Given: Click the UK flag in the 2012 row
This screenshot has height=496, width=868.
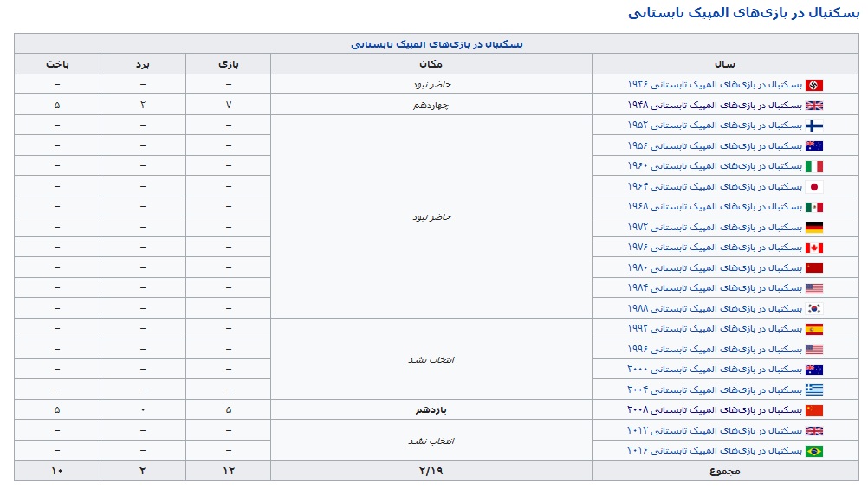Looking at the screenshot, I should (813, 431).
